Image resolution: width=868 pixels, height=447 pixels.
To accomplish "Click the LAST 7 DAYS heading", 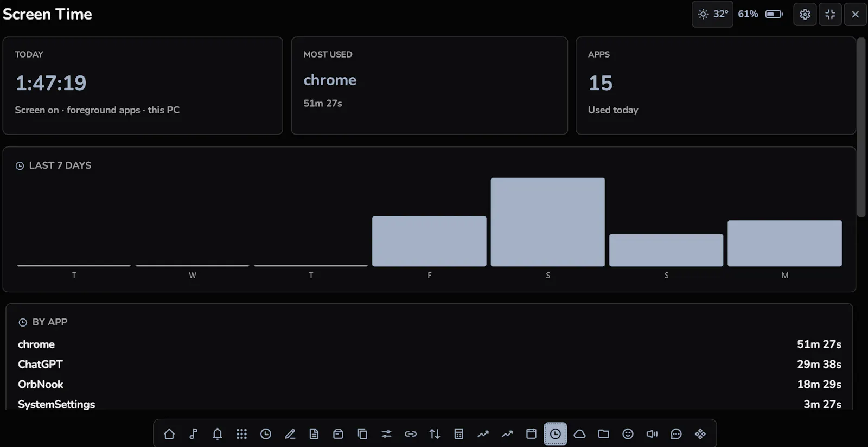I will pyautogui.click(x=60, y=165).
